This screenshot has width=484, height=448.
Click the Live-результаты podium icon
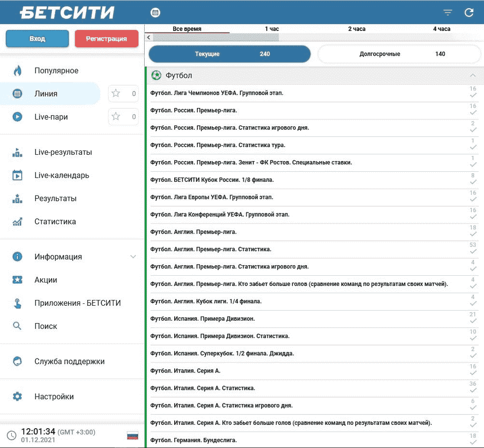(17, 152)
